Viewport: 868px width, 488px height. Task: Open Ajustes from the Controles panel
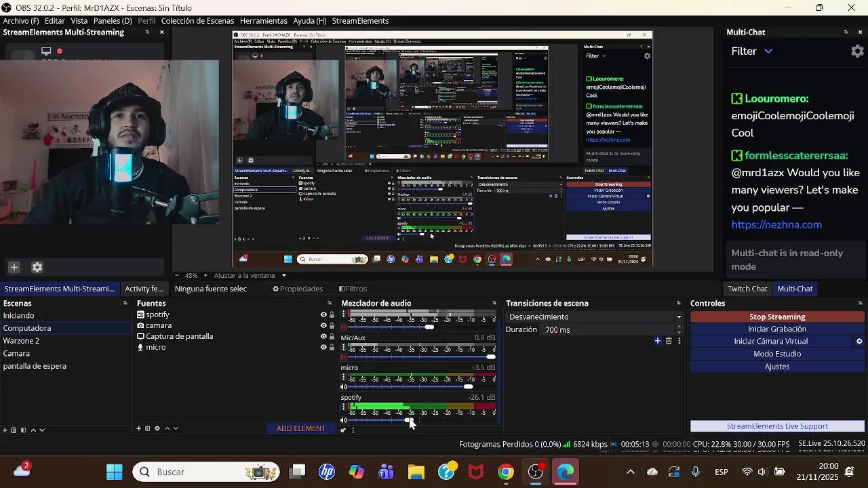click(777, 367)
